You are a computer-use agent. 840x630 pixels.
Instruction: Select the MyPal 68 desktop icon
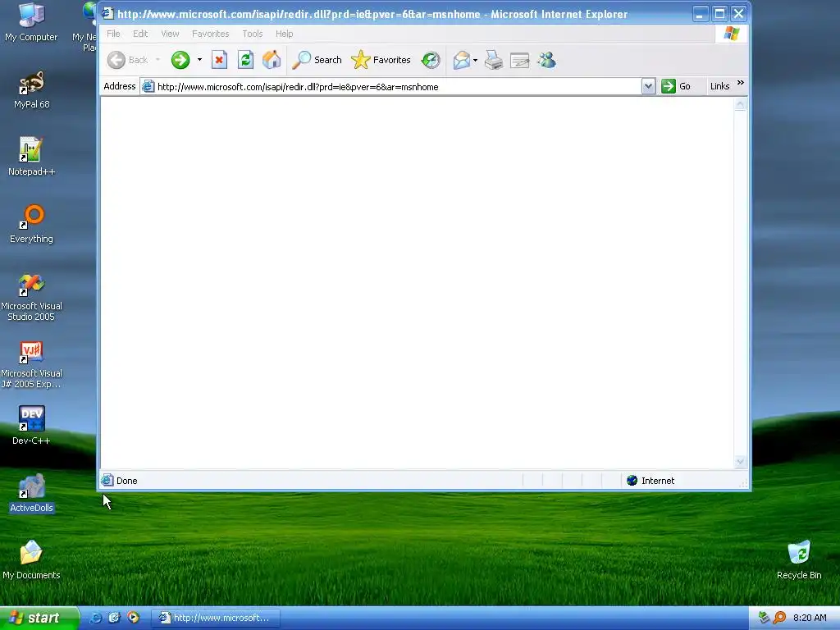[x=32, y=89]
